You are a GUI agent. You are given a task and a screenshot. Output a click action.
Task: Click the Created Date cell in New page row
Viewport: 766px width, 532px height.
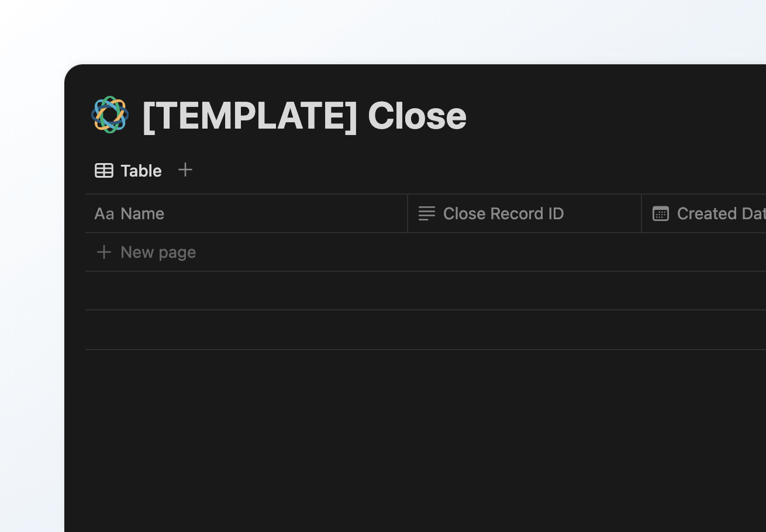[x=704, y=252]
